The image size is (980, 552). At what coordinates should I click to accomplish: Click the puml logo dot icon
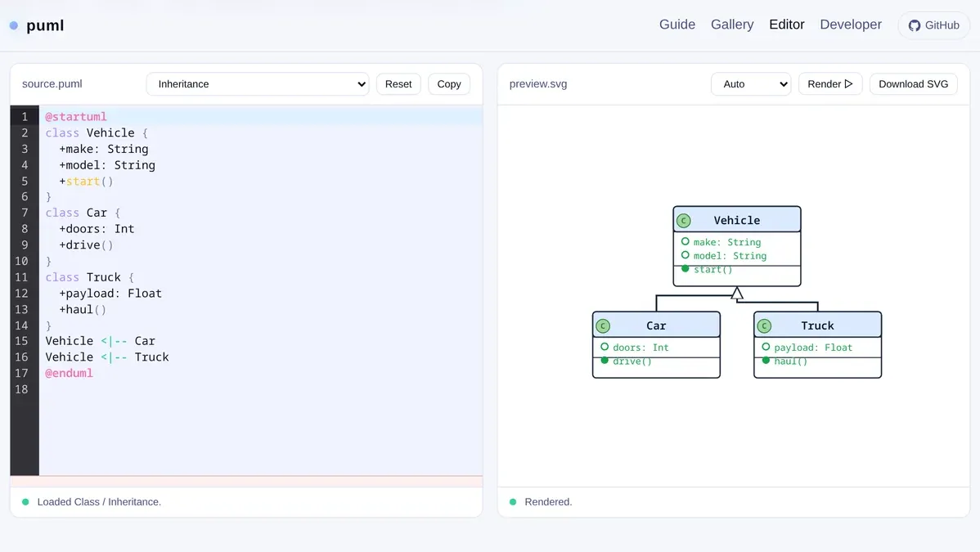(14, 25)
